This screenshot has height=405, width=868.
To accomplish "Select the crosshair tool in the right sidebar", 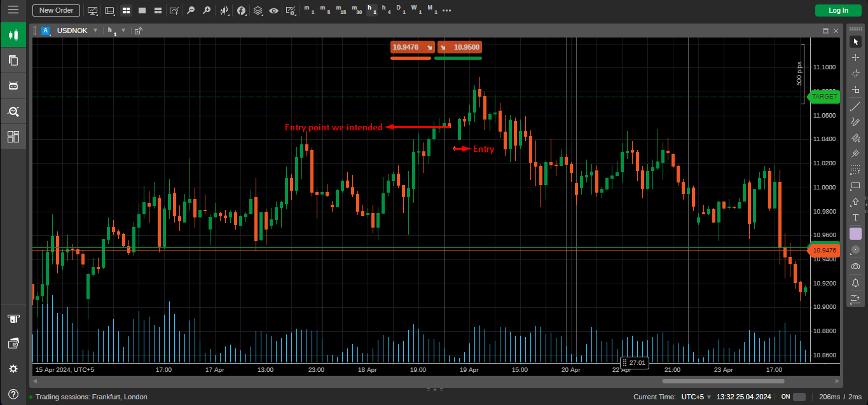I will point(855,57).
